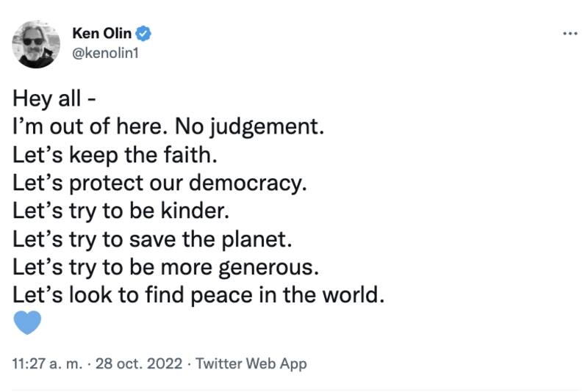Image resolution: width=588 pixels, height=392 pixels.
Task: Open the three-dot More options menu
Action: click(570, 34)
